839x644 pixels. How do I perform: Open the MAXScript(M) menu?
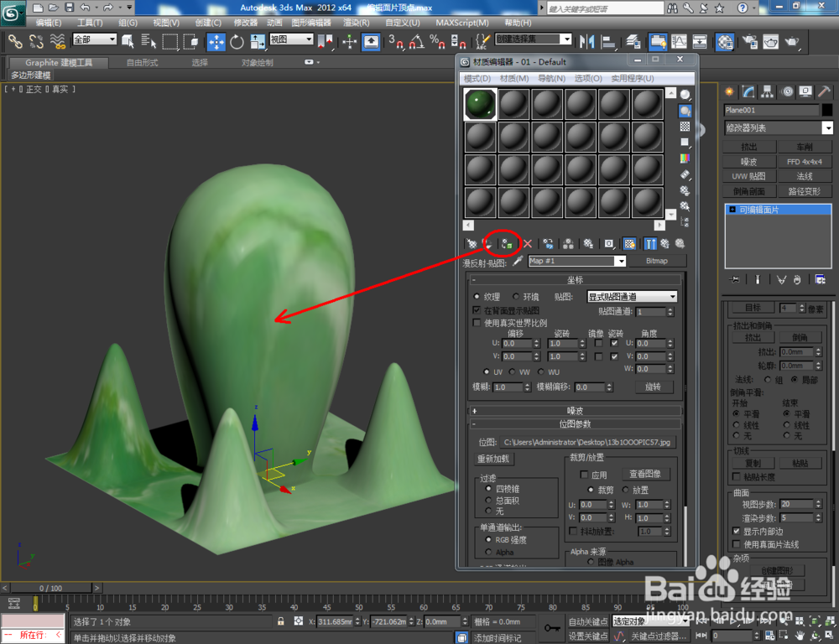pos(462,23)
